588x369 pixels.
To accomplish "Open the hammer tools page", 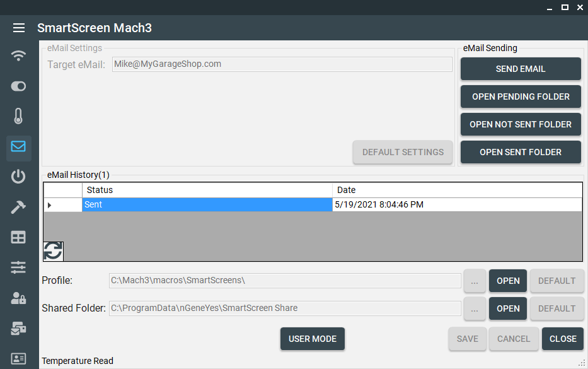I will coord(19,208).
